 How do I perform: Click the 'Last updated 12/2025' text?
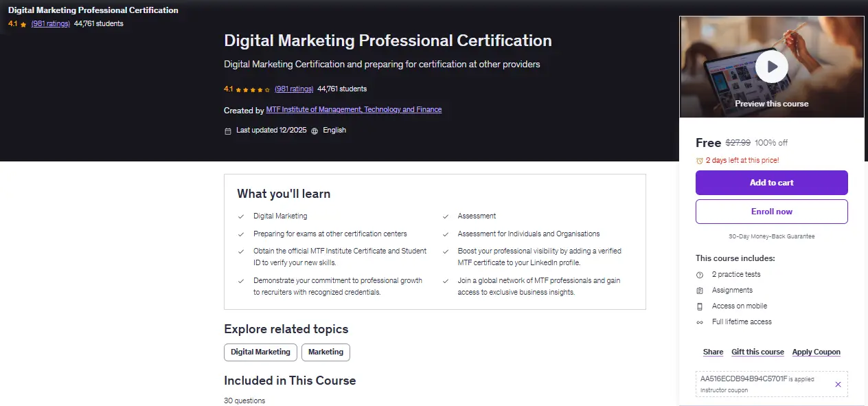[272, 131]
